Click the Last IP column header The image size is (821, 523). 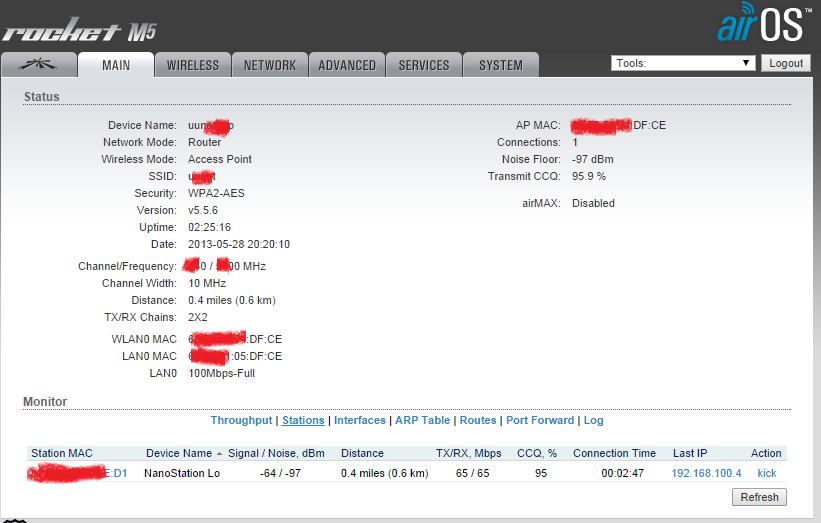690,453
